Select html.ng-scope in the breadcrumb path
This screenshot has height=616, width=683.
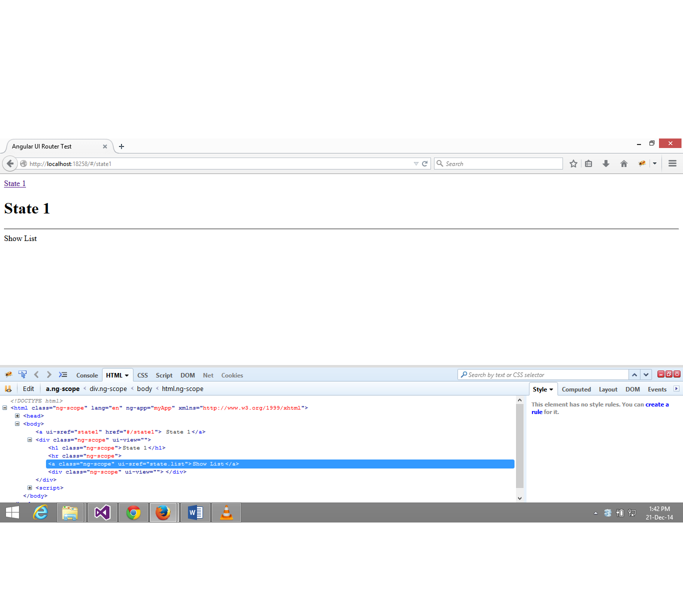pyautogui.click(x=182, y=388)
